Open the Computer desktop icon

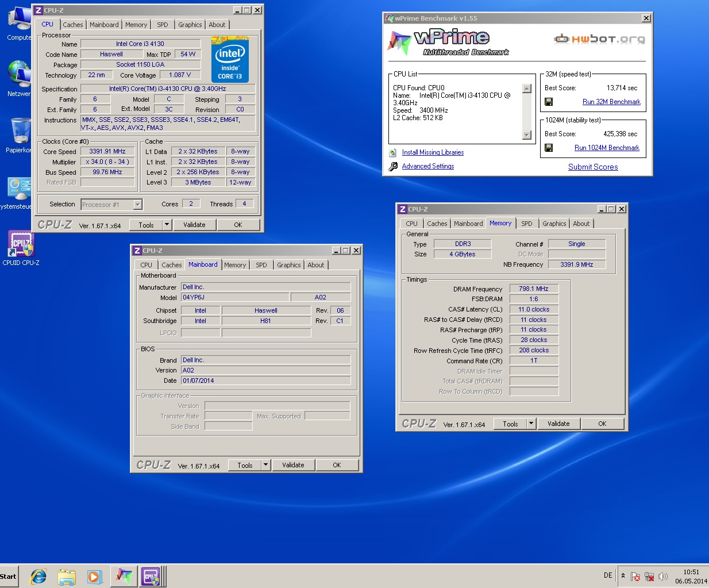coord(20,23)
